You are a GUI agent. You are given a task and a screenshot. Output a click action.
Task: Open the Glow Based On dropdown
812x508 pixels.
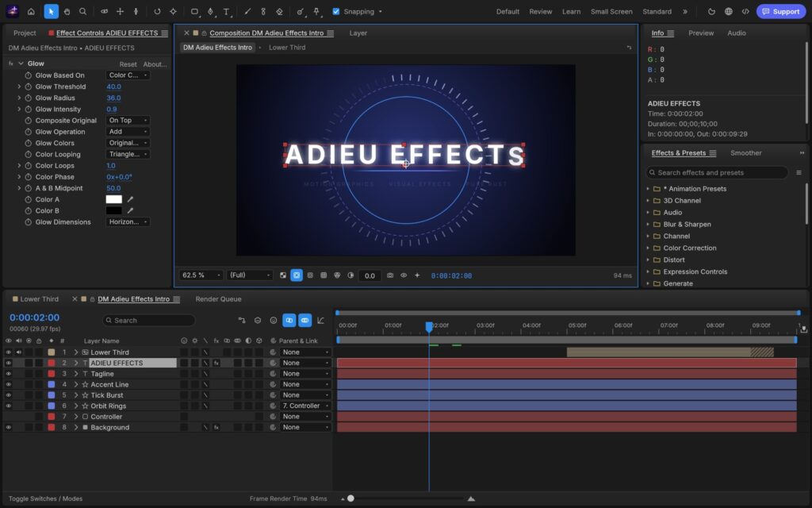(x=128, y=75)
